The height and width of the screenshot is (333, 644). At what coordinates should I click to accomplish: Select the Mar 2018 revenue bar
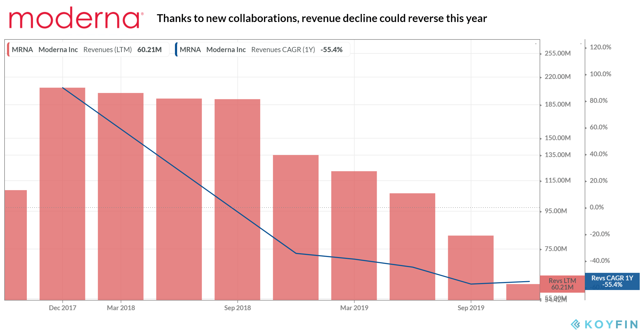coord(121,196)
